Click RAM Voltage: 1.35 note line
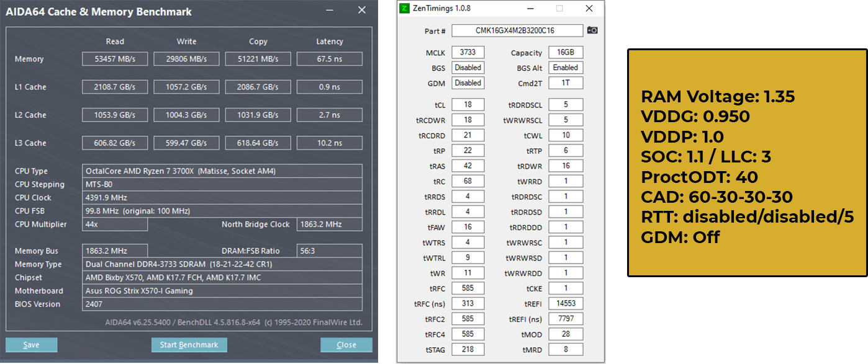868x364 pixels. pyautogui.click(x=718, y=96)
